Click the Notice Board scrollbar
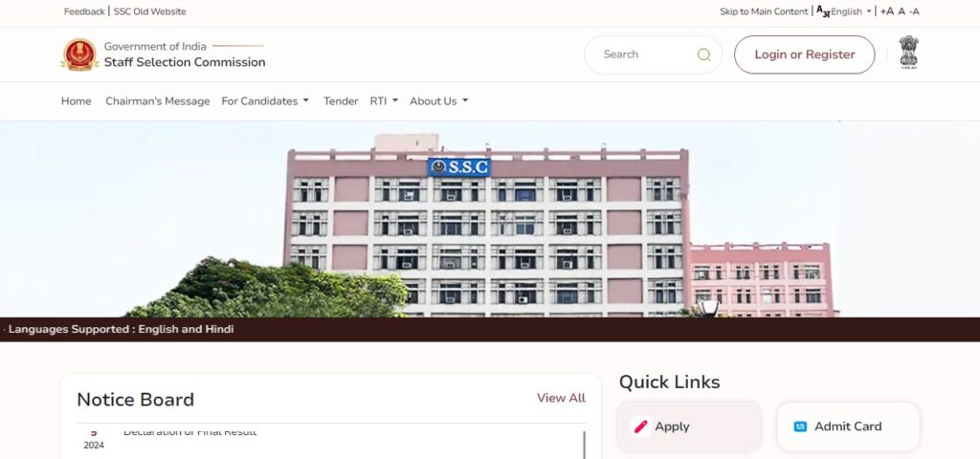This screenshot has width=980, height=459. coord(585,445)
